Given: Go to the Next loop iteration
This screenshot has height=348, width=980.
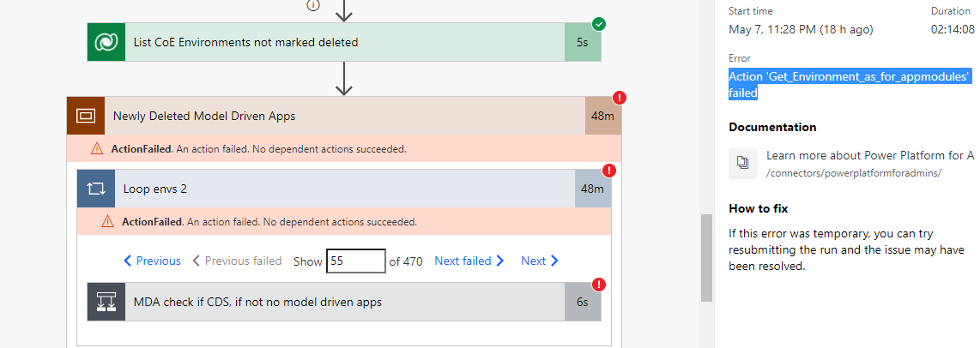Looking at the screenshot, I should [540, 261].
